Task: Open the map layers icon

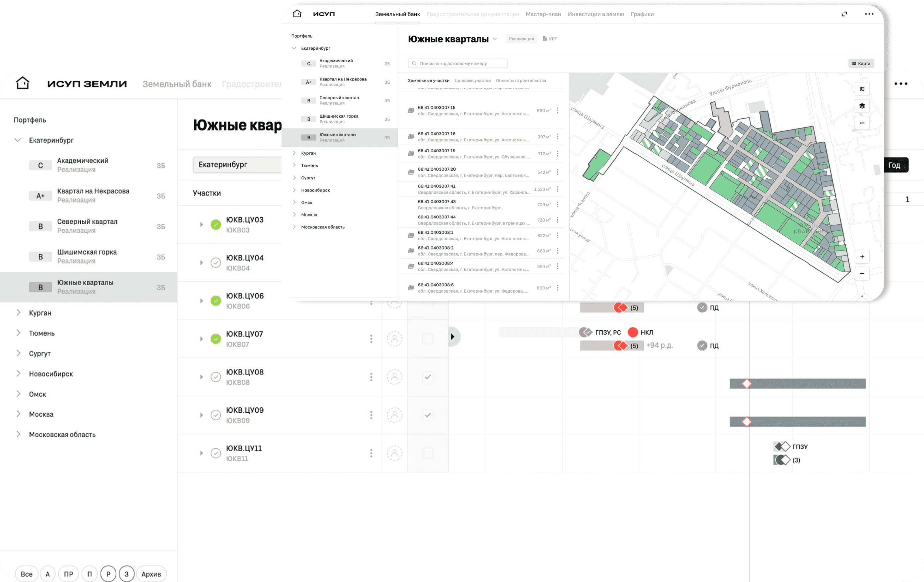Action: pyautogui.click(x=862, y=106)
